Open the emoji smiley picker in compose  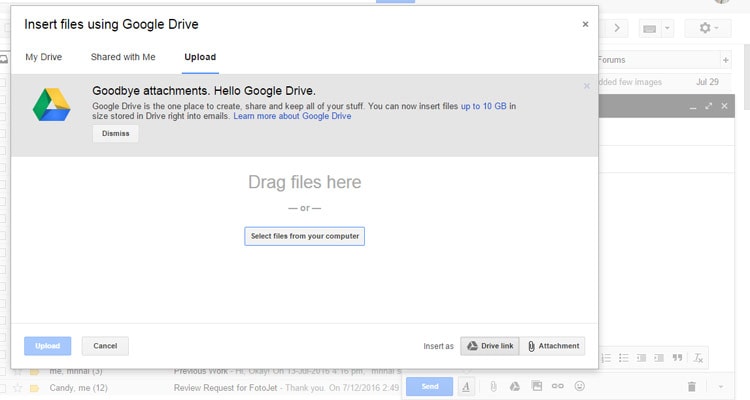pos(579,386)
